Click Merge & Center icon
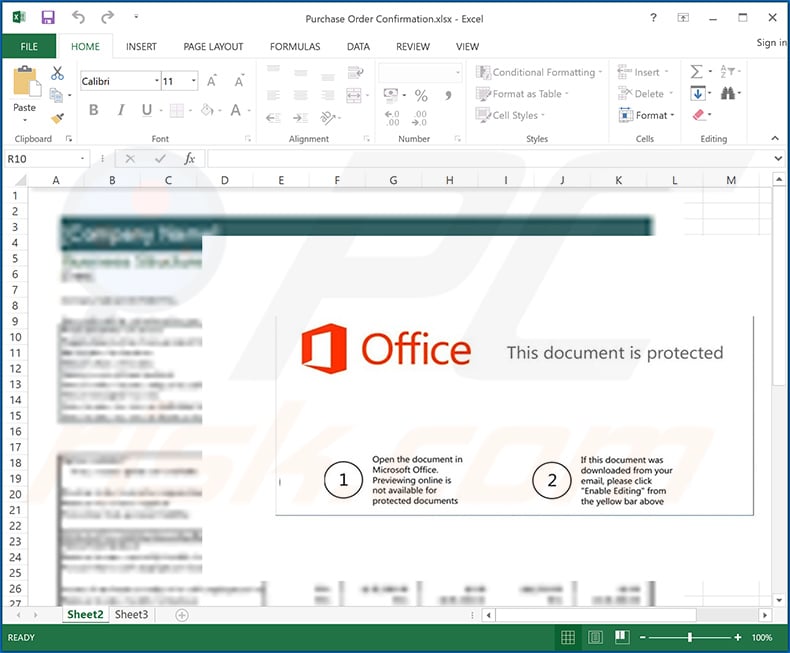 click(354, 95)
